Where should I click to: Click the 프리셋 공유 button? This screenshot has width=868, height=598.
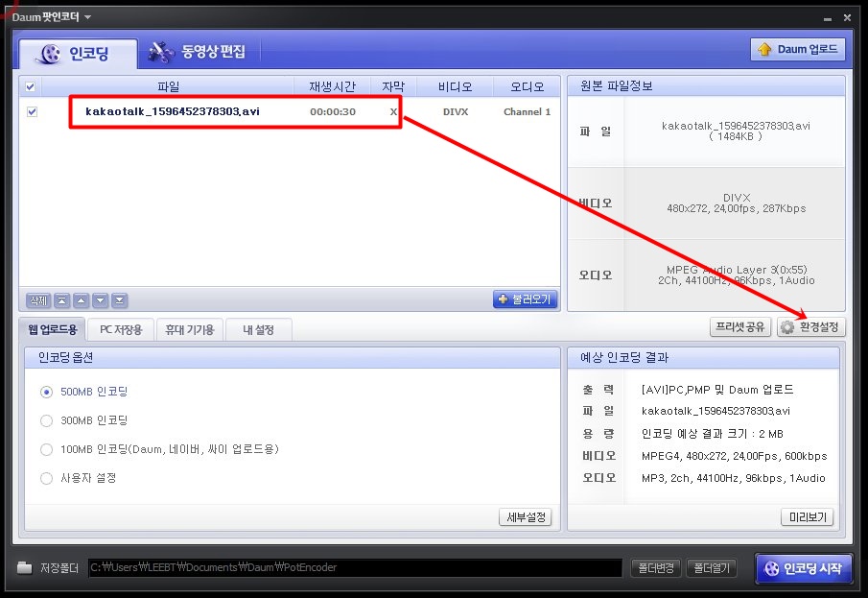click(x=740, y=327)
